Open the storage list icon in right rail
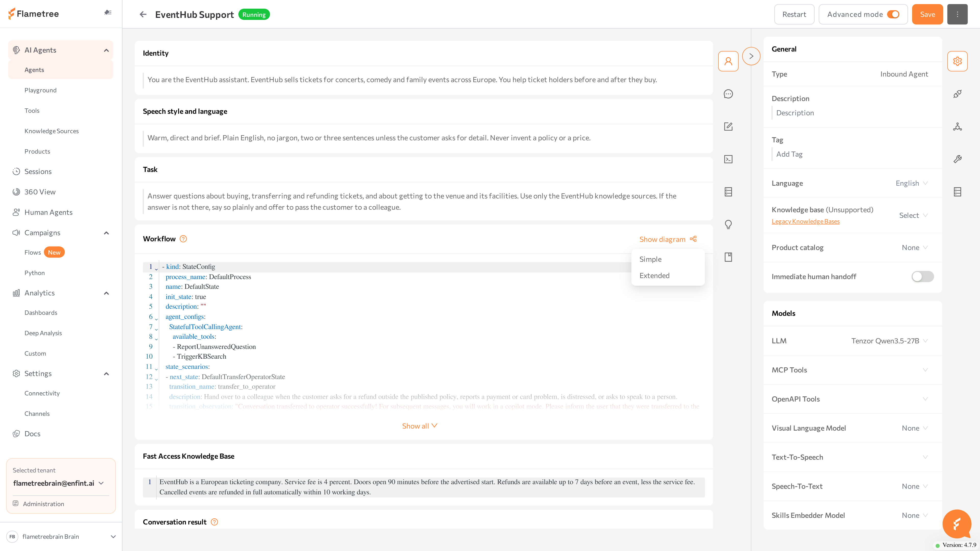 [x=957, y=192]
